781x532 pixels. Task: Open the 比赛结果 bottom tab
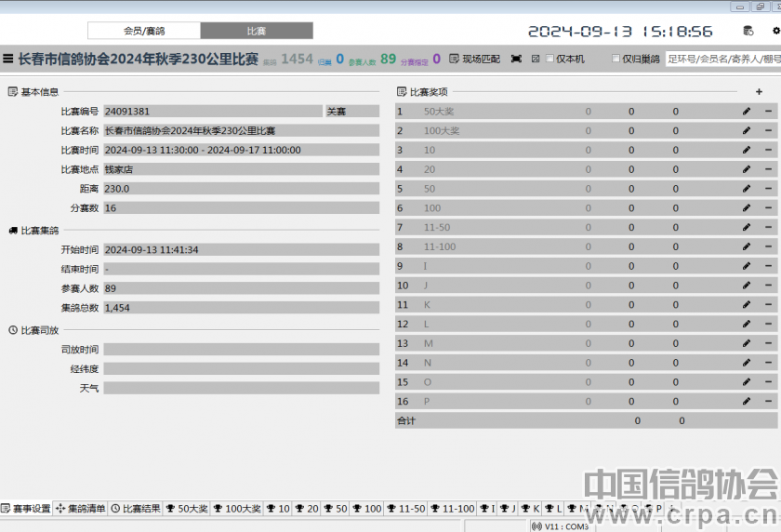(x=136, y=509)
